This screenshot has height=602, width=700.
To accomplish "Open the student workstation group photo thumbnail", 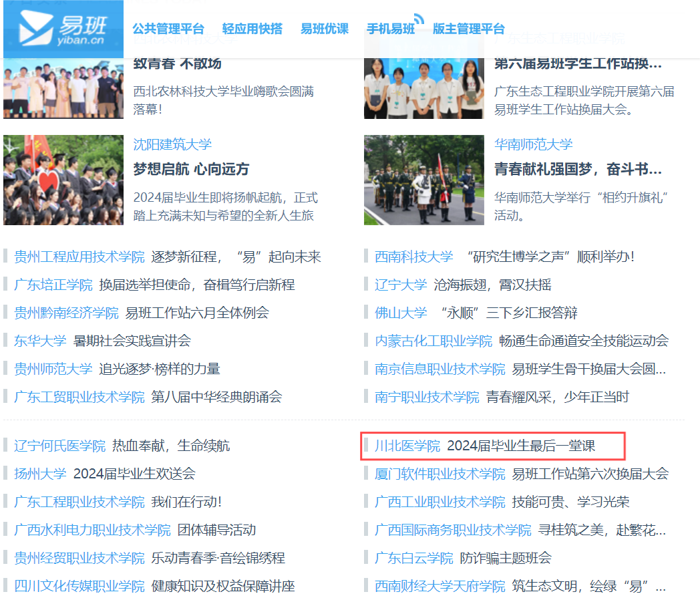I will [x=423, y=88].
